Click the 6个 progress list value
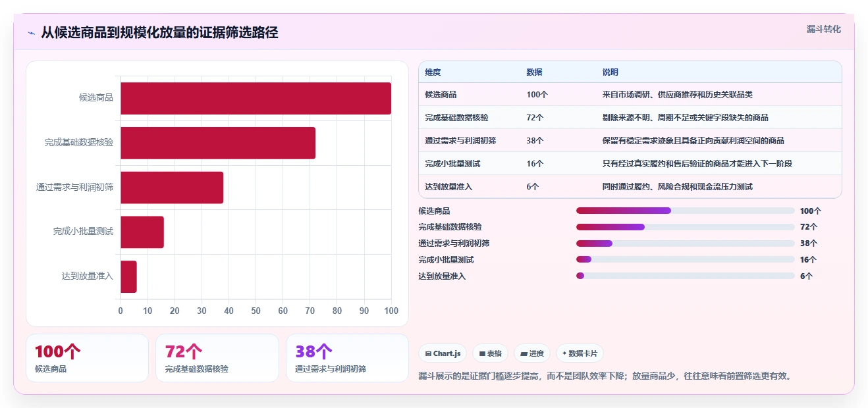The image size is (868, 408). point(806,276)
